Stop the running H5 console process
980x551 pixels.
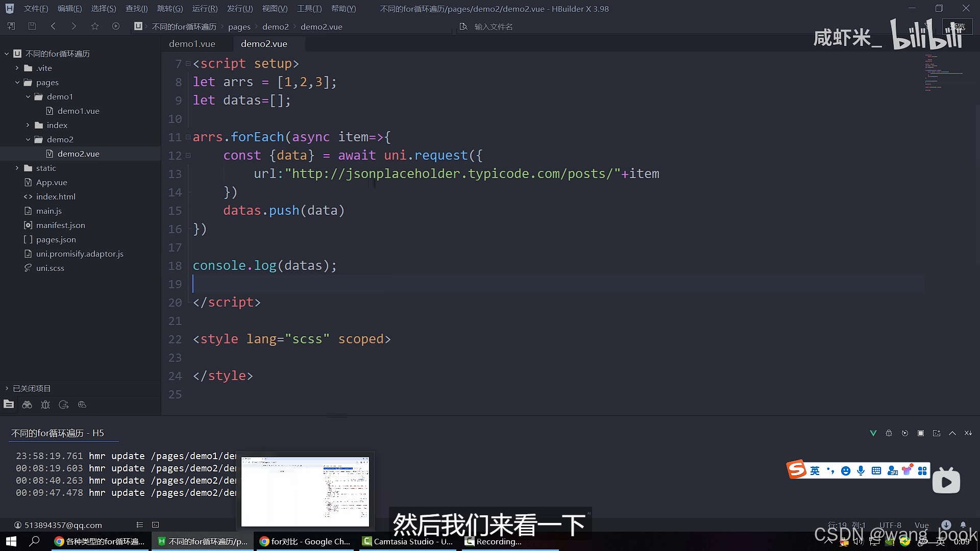[x=921, y=433]
